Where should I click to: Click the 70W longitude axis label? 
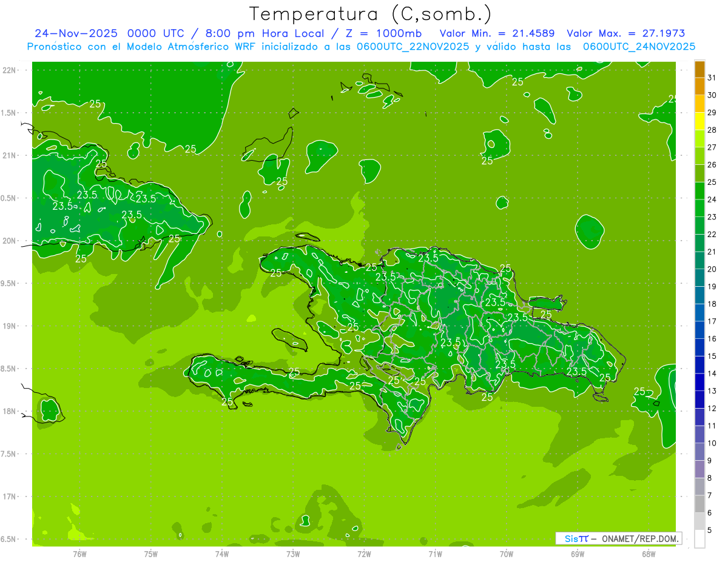pos(506,554)
